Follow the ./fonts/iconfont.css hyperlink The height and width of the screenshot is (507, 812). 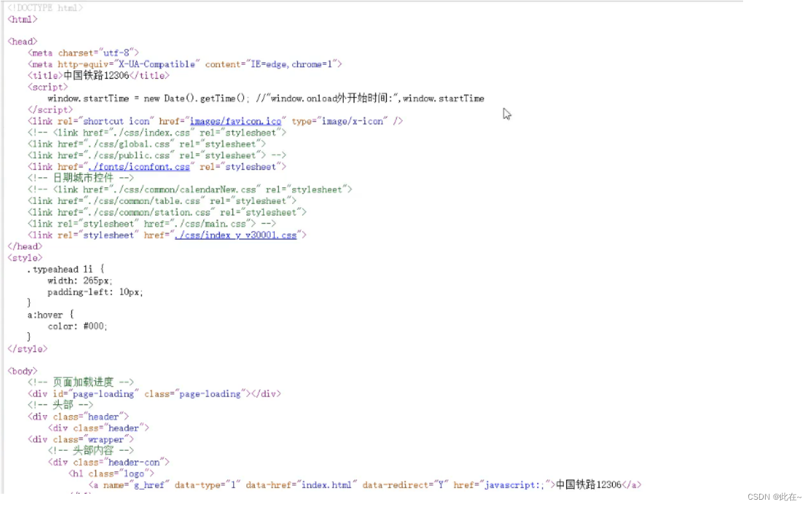click(x=139, y=167)
